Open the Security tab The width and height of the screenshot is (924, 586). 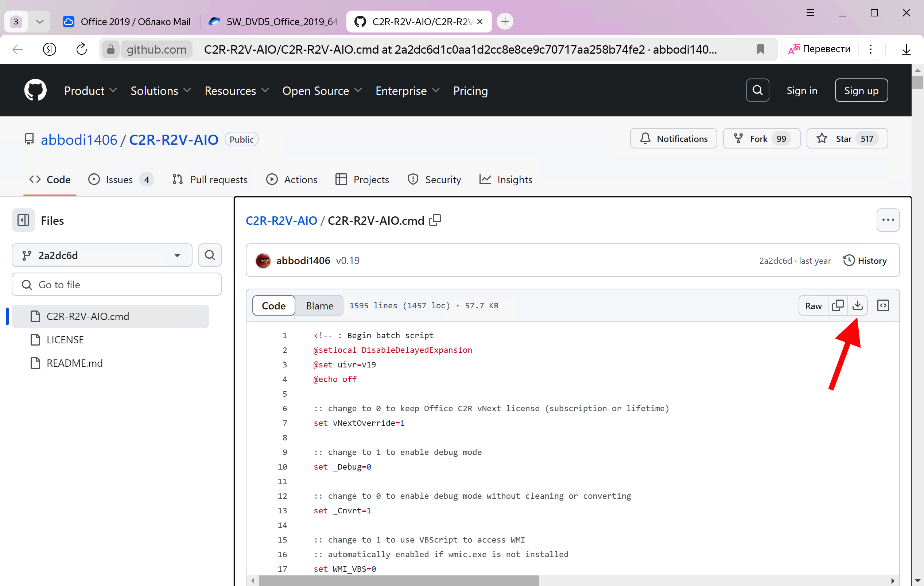(x=434, y=179)
